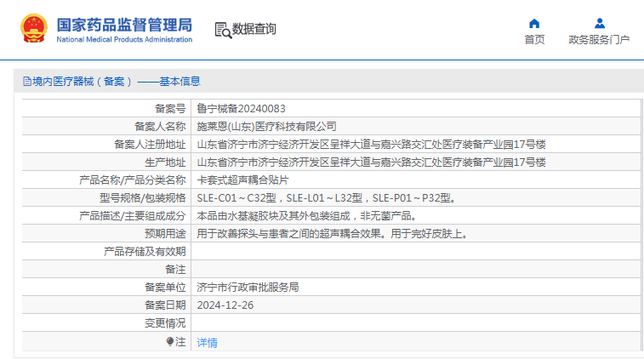Click the 境内医疗器械（备案）——基本信息 heading
This screenshot has width=644, height=359.
pos(117,82)
